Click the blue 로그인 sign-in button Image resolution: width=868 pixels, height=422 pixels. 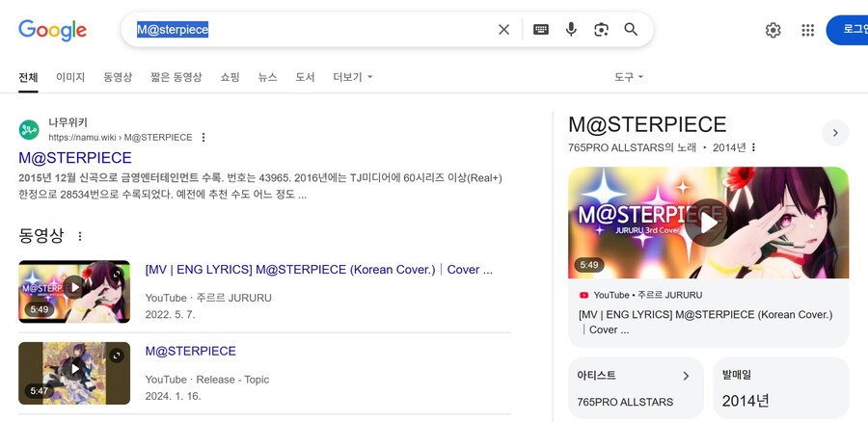click(848, 30)
